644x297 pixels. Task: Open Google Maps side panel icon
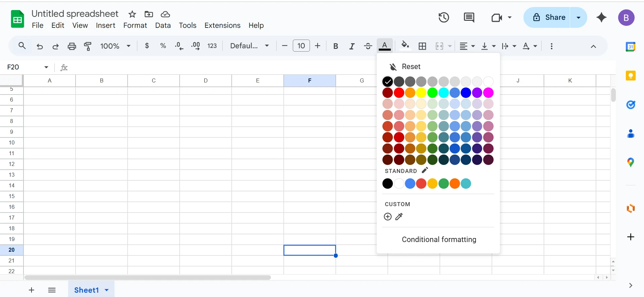coord(631,163)
